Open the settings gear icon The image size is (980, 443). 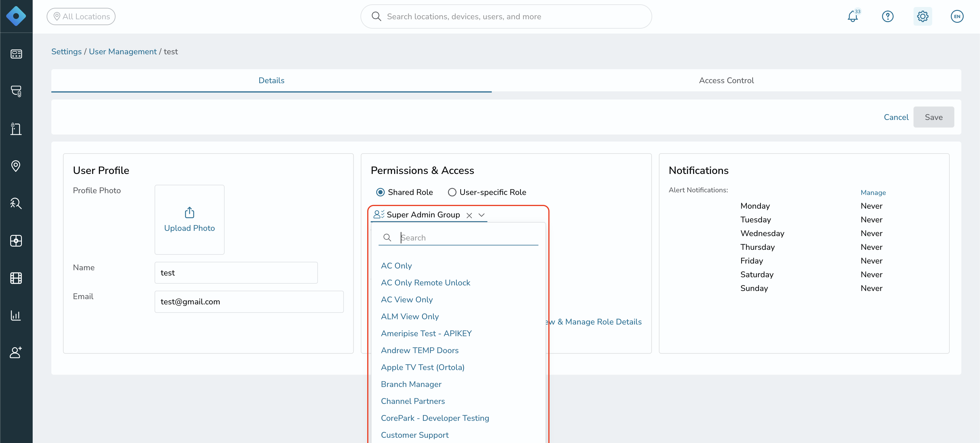tap(923, 16)
